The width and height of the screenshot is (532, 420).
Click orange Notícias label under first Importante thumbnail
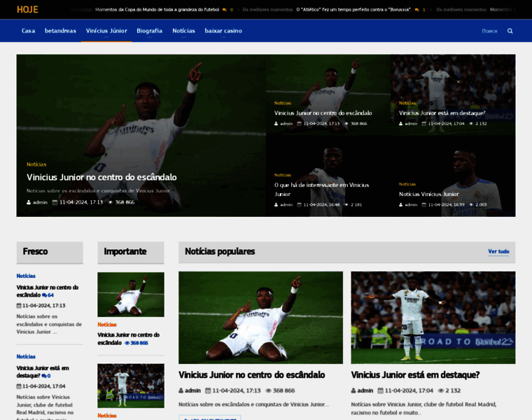(107, 325)
